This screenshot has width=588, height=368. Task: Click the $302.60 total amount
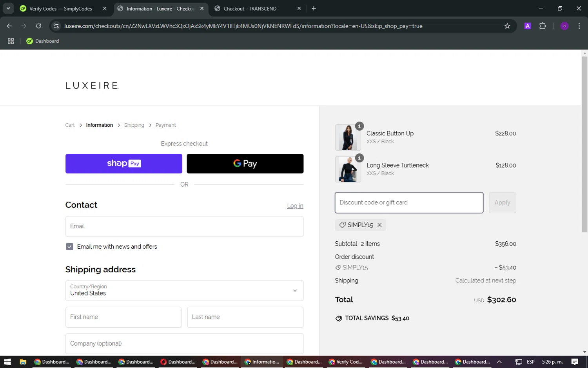(501, 300)
